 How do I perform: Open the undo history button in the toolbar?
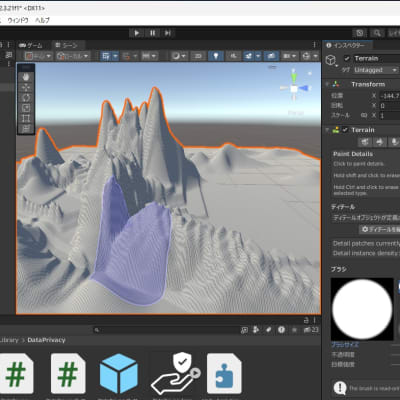point(360,33)
